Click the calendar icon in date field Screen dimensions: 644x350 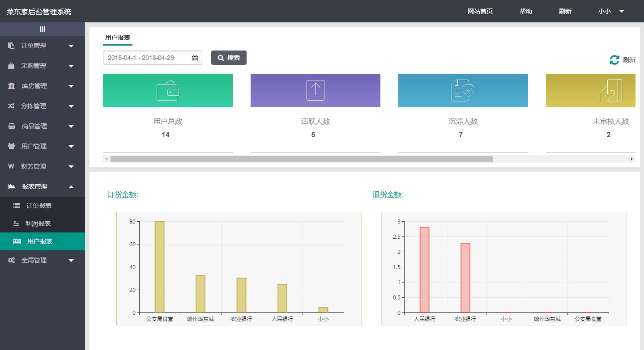pos(195,58)
